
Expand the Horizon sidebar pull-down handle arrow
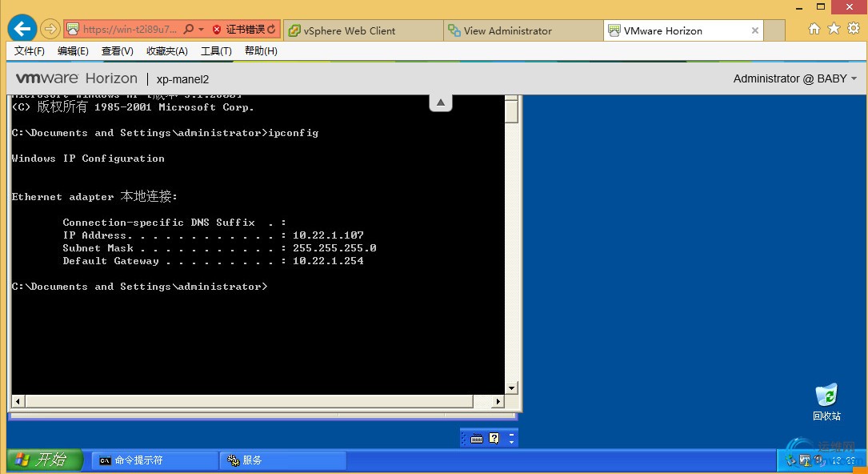[441, 102]
